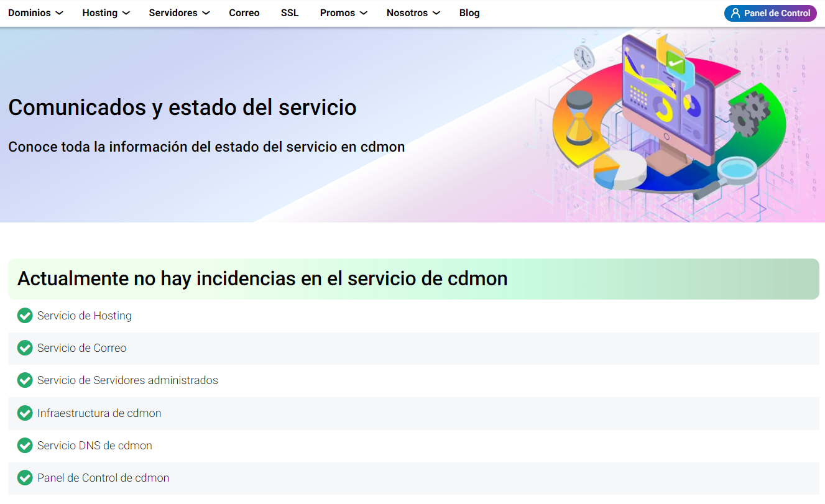This screenshot has height=504, width=825.
Task: Click the 'Infraestructura de cdmon' status text
Action: [99, 413]
